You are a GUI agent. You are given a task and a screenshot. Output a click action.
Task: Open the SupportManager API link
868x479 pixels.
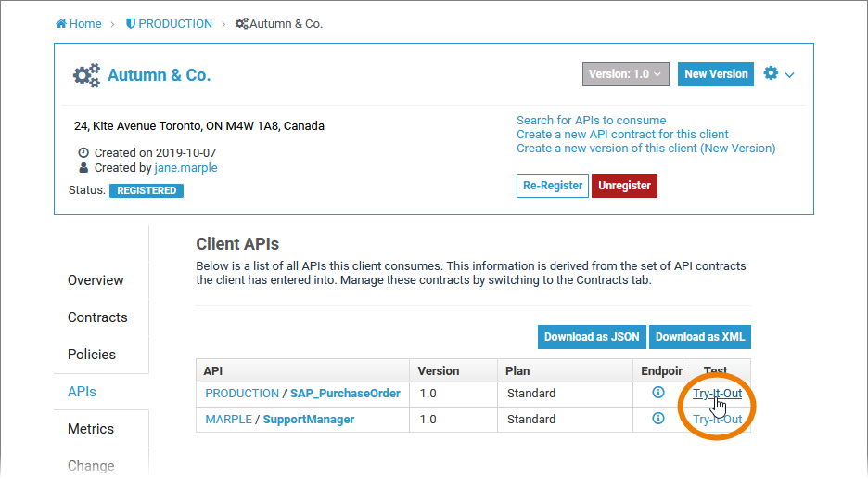click(x=309, y=420)
